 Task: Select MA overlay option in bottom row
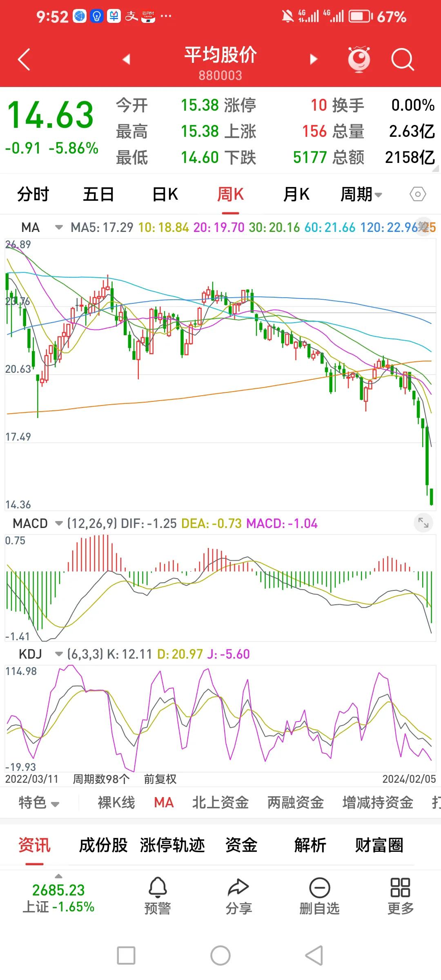164,802
